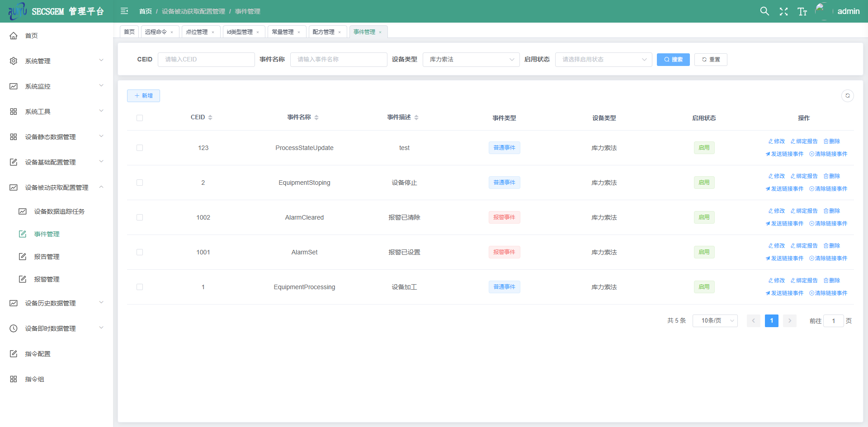The image size is (868, 427).
Task: Toggle fullscreen mode icon
Action: (783, 12)
